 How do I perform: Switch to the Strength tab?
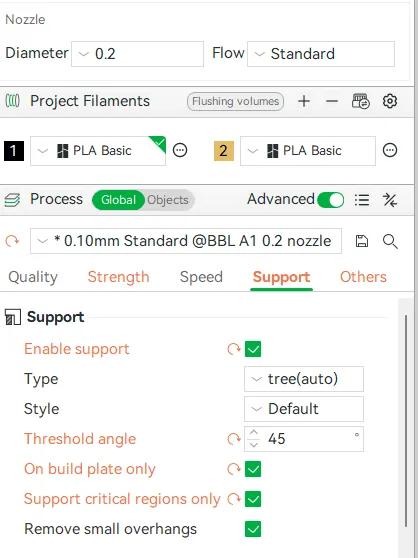(118, 277)
